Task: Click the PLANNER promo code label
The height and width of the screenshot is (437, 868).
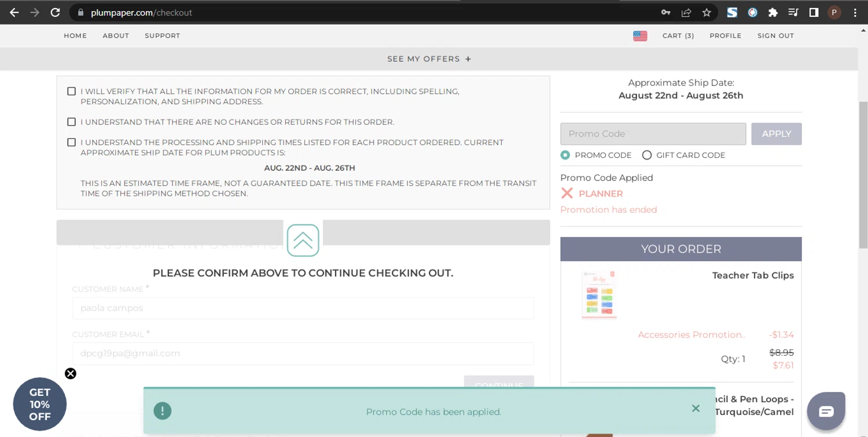Action: pyautogui.click(x=601, y=194)
